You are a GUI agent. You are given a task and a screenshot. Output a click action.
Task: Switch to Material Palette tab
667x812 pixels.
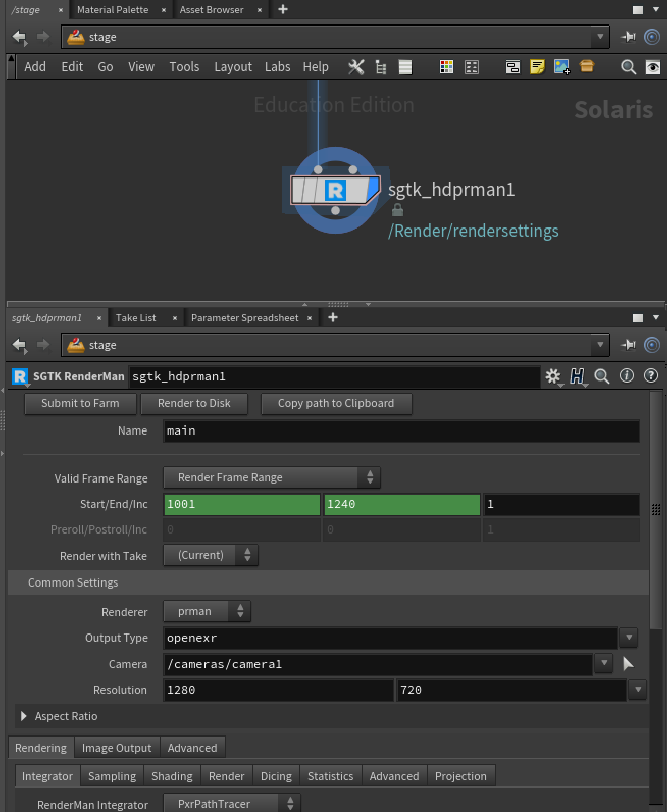click(x=113, y=10)
